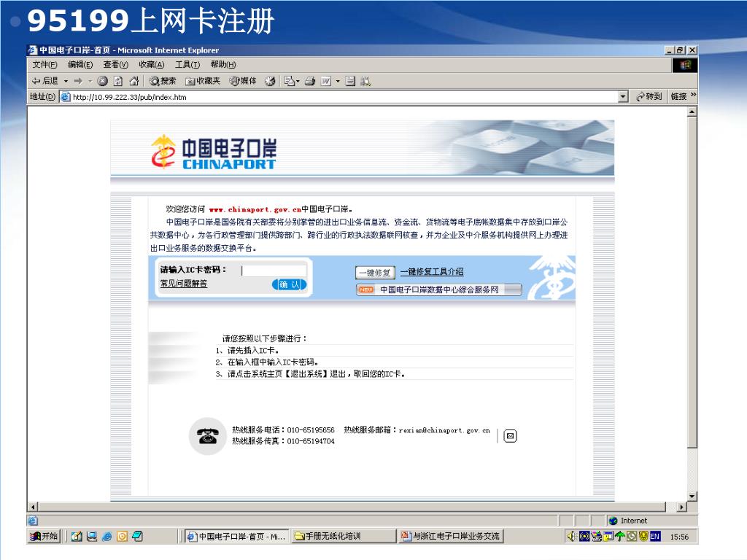
Task: Click the Forward arrow button
Action: [78, 82]
